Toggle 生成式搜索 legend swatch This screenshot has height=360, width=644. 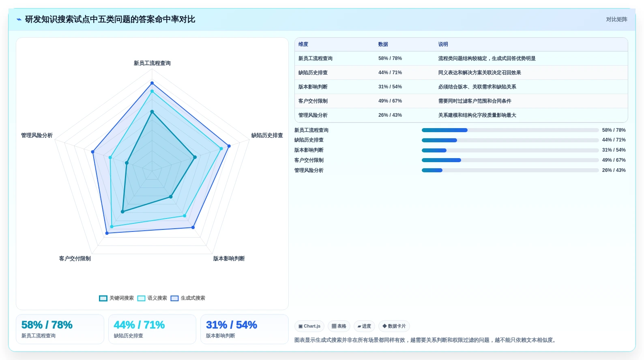pyautogui.click(x=174, y=298)
